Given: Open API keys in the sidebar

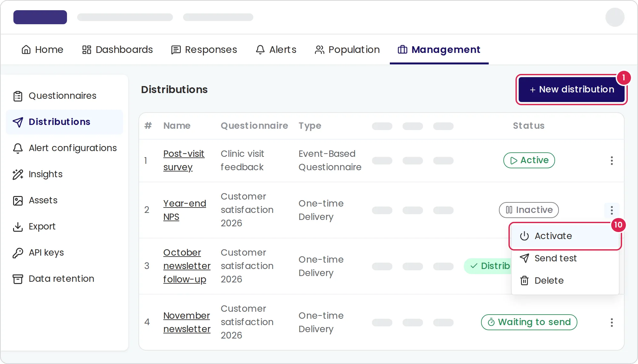Looking at the screenshot, I should pos(64,253).
